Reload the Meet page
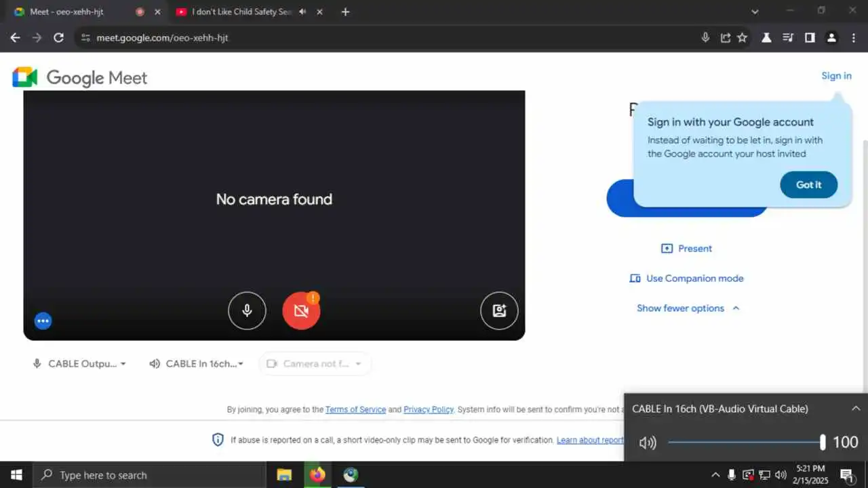The width and height of the screenshot is (868, 488). [x=58, y=38]
